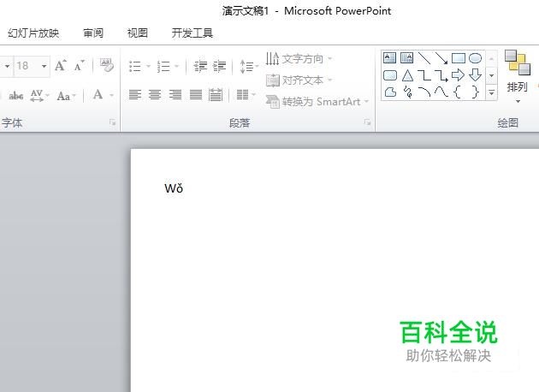Open the 字体 font dialog launcher

point(112,122)
